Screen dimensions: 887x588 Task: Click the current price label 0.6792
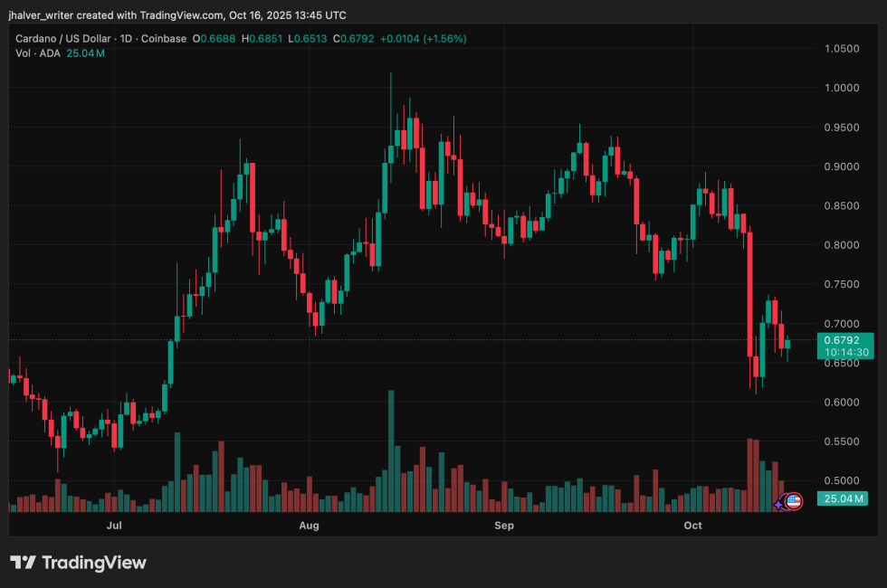click(844, 340)
